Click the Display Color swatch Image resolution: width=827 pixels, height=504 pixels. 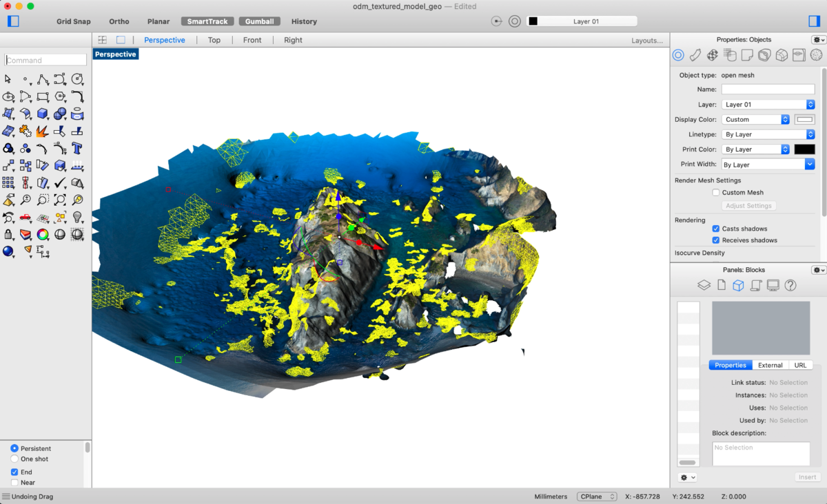pyautogui.click(x=805, y=120)
